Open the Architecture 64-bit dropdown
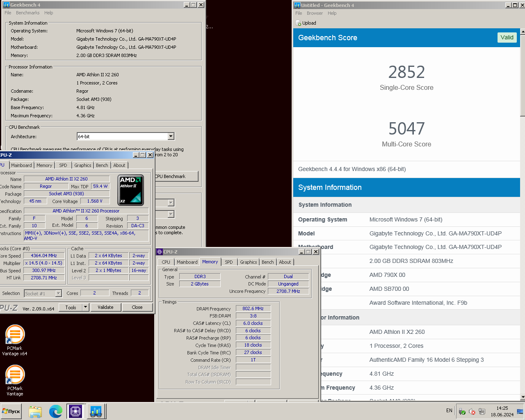 (171, 137)
